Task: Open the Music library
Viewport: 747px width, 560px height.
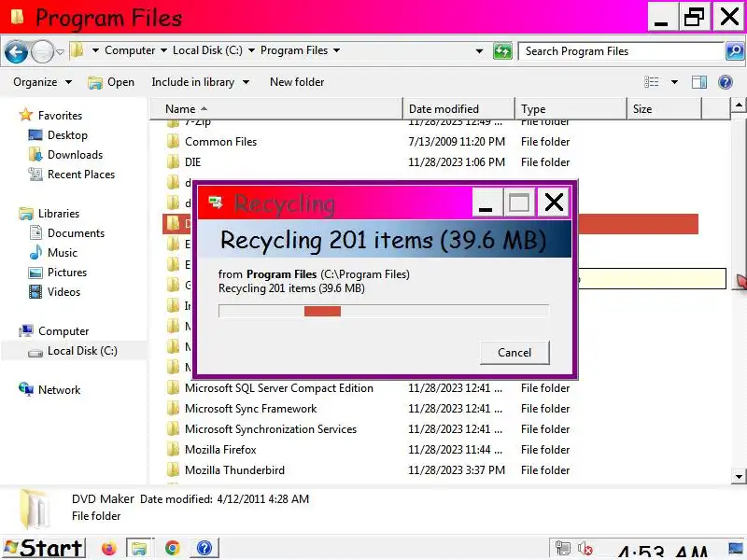Action: (62, 252)
